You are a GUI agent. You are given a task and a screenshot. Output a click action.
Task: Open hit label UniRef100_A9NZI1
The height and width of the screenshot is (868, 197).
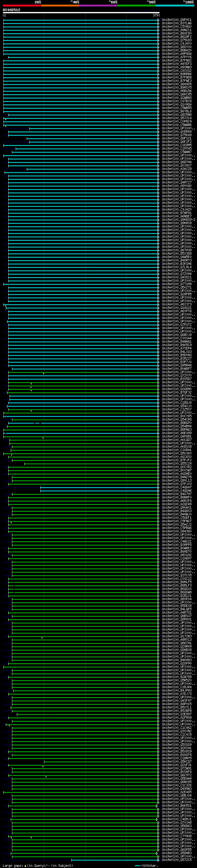177,30
